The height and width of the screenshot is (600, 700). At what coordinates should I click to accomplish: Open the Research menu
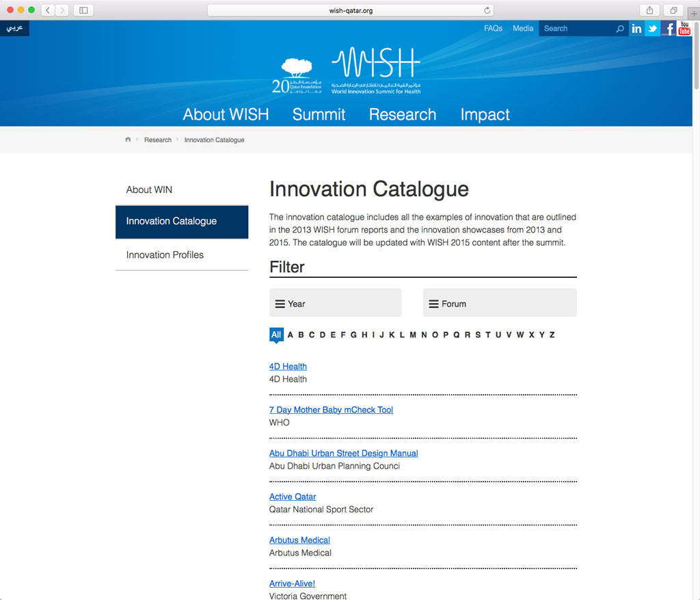pyautogui.click(x=402, y=114)
